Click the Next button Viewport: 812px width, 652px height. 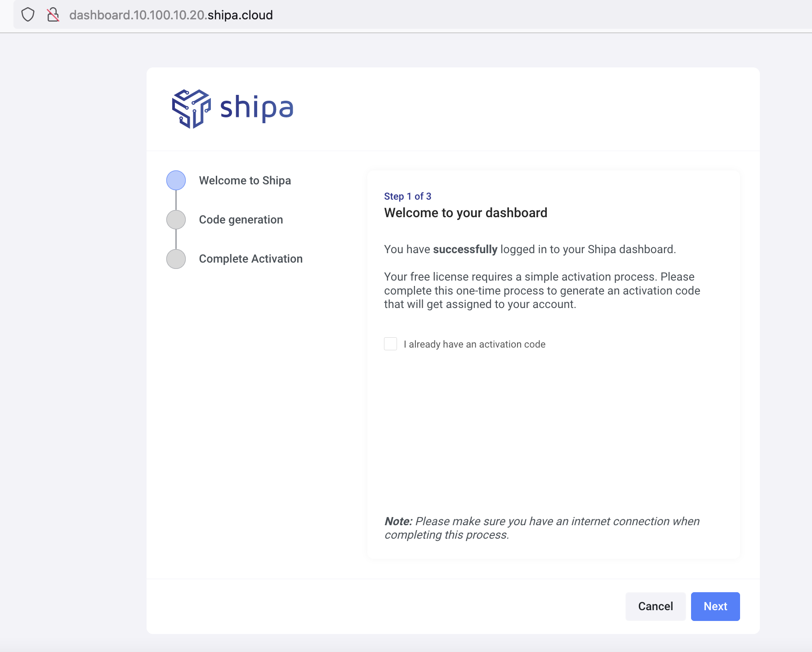click(715, 606)
